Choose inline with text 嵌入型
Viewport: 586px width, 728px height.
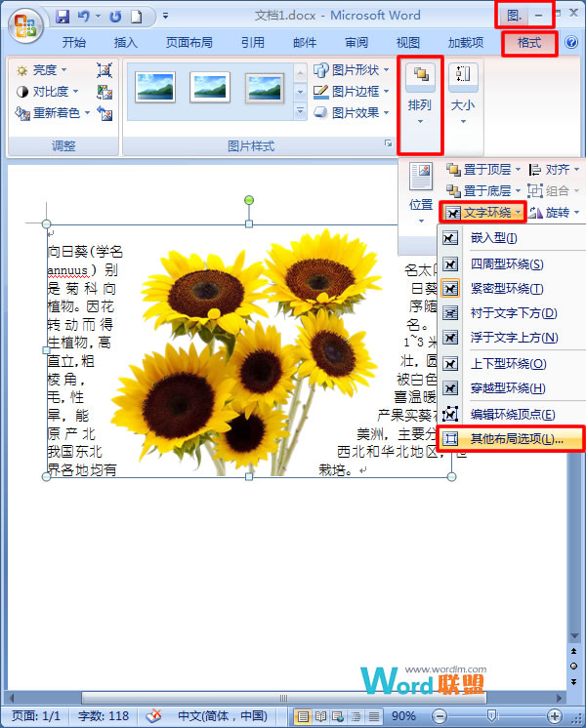pyautogui.click(x=494, y=238)
